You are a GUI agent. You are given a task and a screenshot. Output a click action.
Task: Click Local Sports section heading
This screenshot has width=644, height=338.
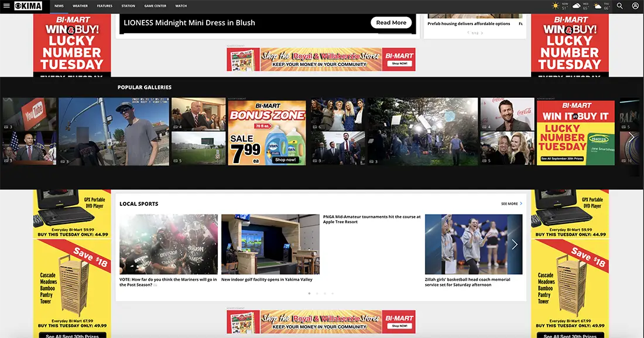[139, 204]
